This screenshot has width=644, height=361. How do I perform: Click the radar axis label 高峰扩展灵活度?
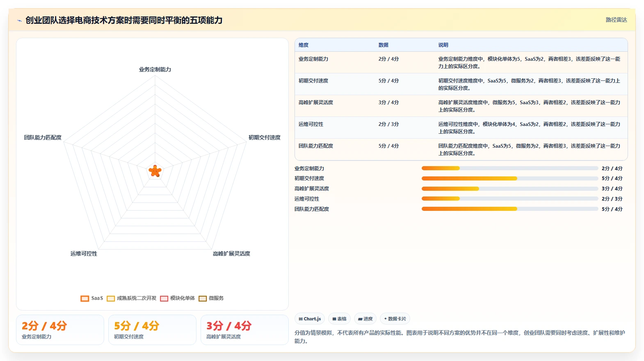pos(231,254)
